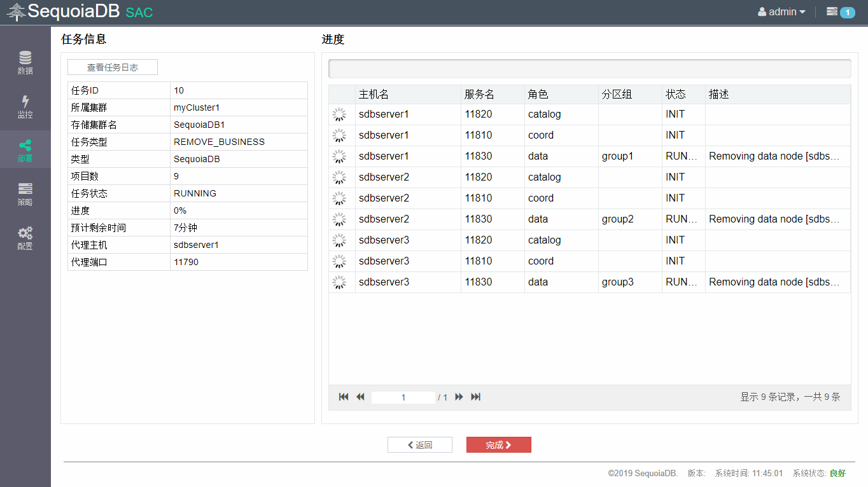Click description text in sdbserver3 data row
Screen dimensions: 868x487
[x=774, y=282]
